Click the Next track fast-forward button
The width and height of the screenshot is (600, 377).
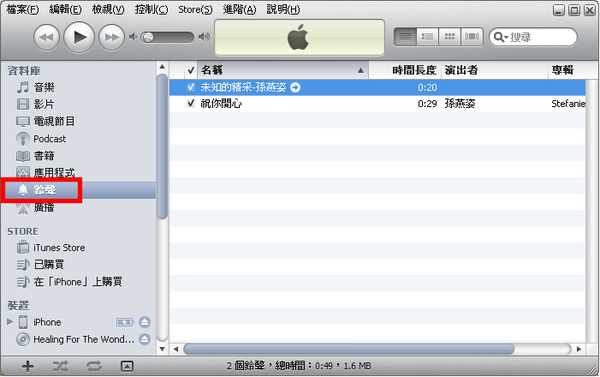coord(111,38)
